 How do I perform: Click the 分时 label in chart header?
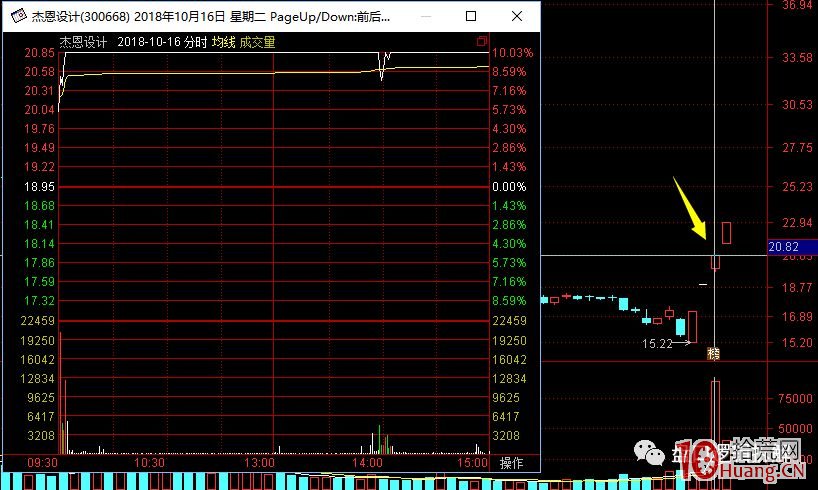coord(196,42)
